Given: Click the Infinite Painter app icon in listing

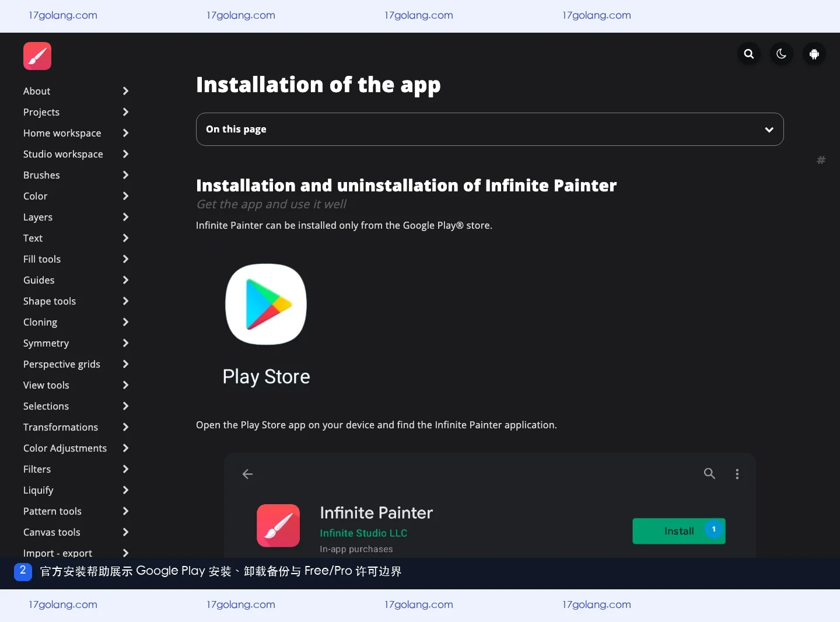Looking at the screenshot, I should 278,525.
